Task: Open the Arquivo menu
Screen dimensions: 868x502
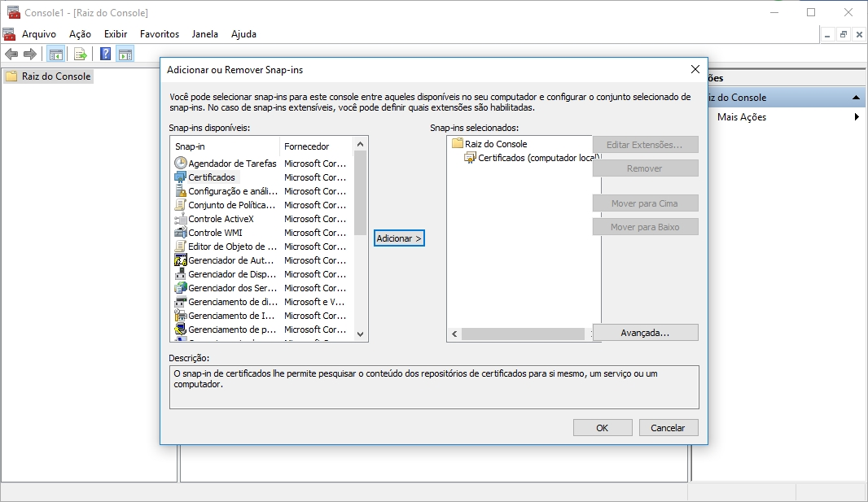Action: click(x=39, y=33)
